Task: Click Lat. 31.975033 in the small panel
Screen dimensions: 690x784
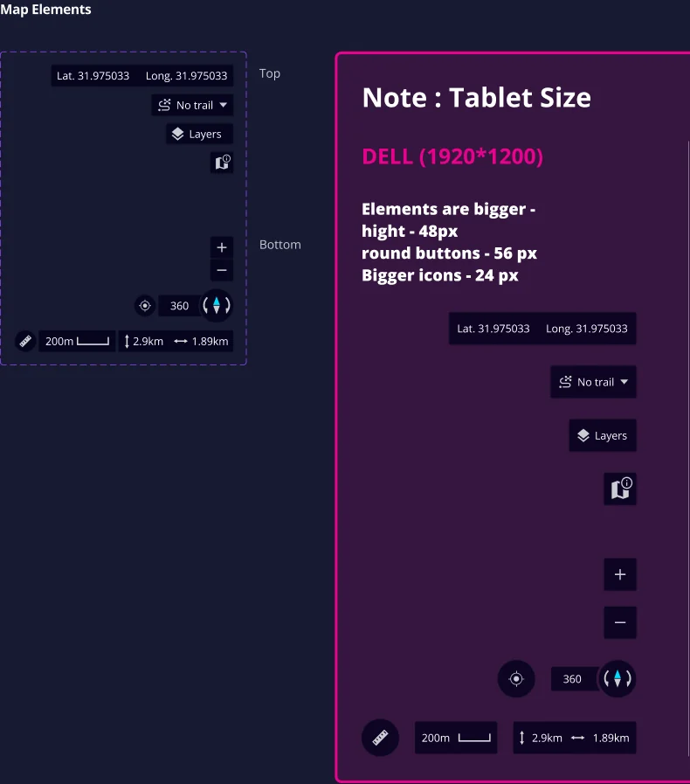Action: 93,76
